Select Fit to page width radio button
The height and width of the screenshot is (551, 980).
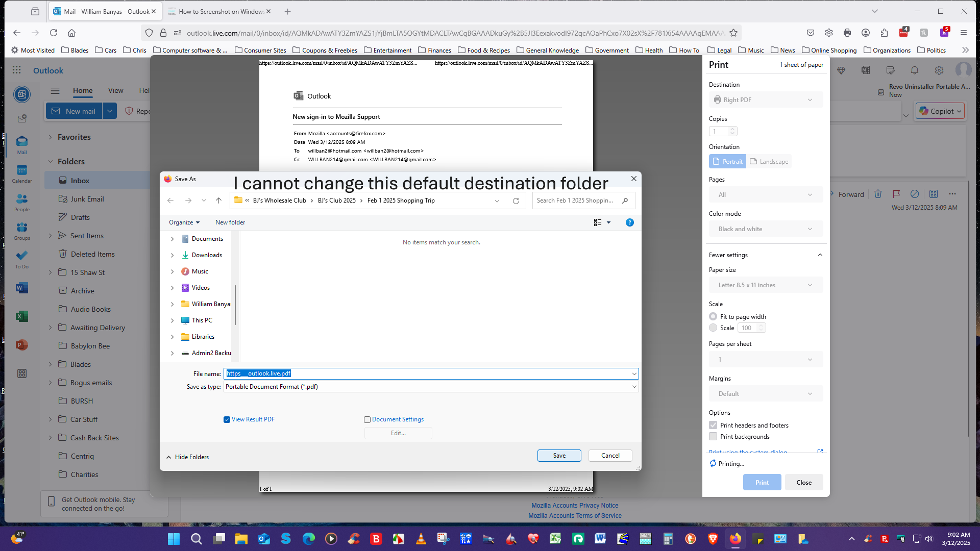[x=713, y=317]
